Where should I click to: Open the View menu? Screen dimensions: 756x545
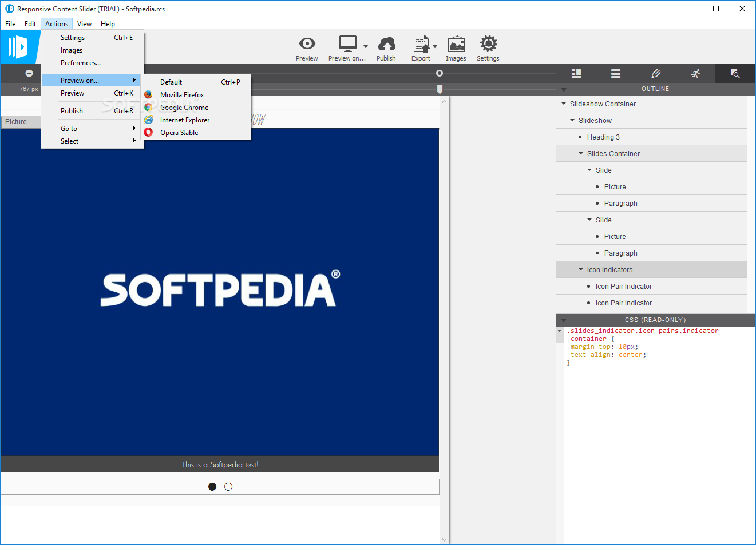click(84, 24)
